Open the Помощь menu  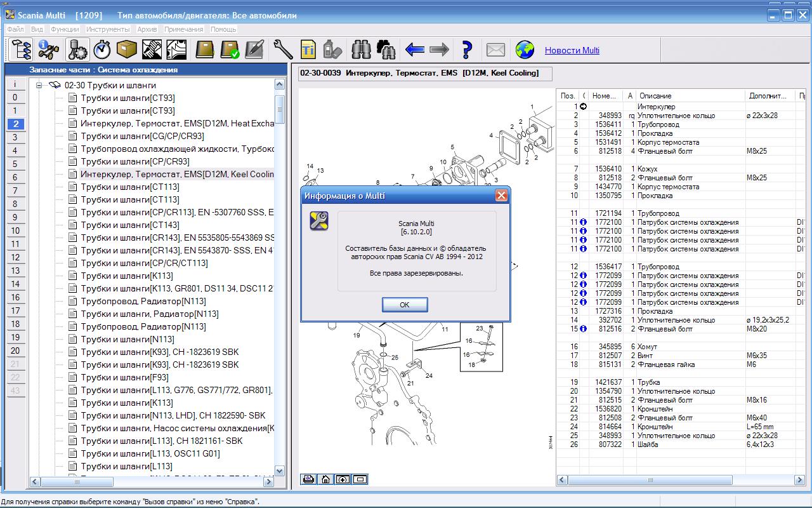tap(223, 29)
